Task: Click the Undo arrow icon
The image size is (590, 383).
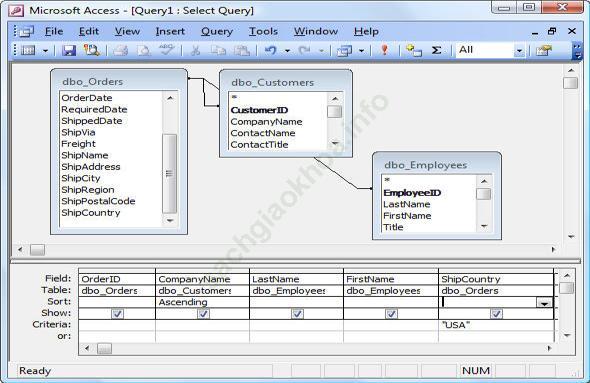Action: (271, 50)
